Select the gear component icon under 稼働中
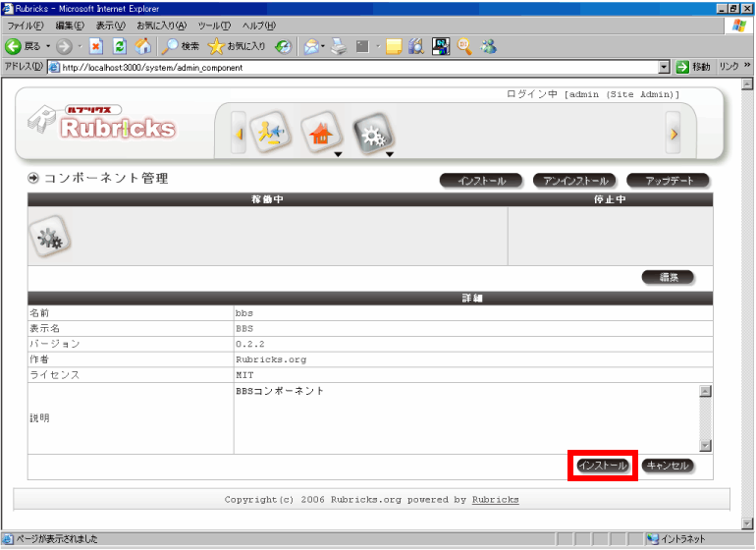756x550 pixels. pos(50,237)
